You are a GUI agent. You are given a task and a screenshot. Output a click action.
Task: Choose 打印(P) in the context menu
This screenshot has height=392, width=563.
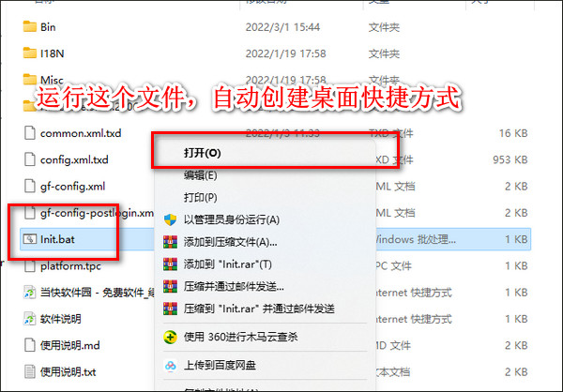tap(201, 198)
